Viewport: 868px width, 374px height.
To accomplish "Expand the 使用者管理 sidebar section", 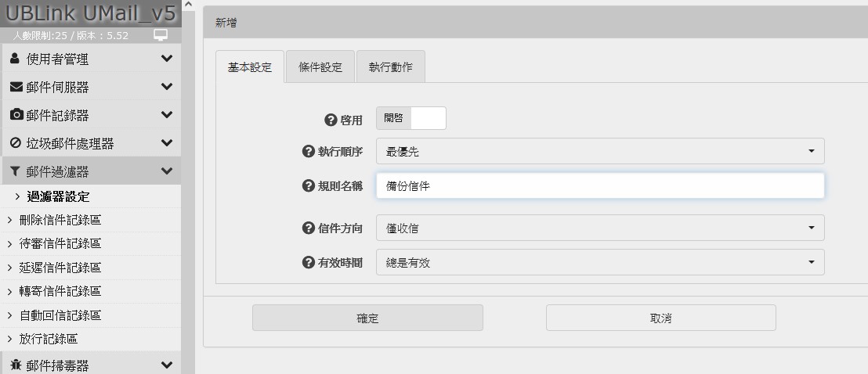I will coord(90,59).
